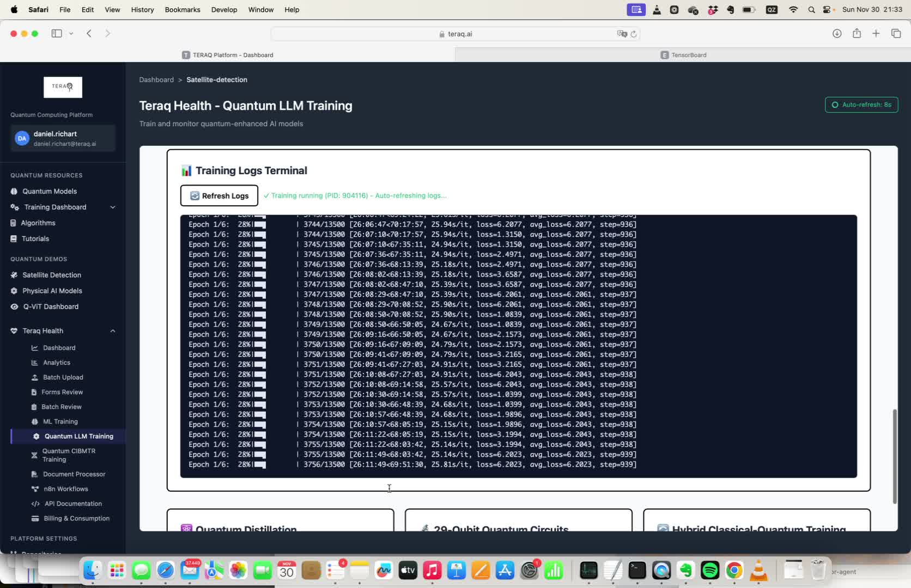The image size is (911, 588).
Task: Click the Quantum Models sidebar icon
Action: (14, 192)
